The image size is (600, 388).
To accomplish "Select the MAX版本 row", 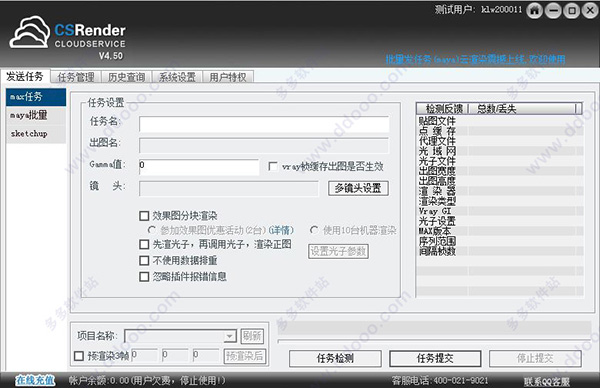I will [500, 231].
